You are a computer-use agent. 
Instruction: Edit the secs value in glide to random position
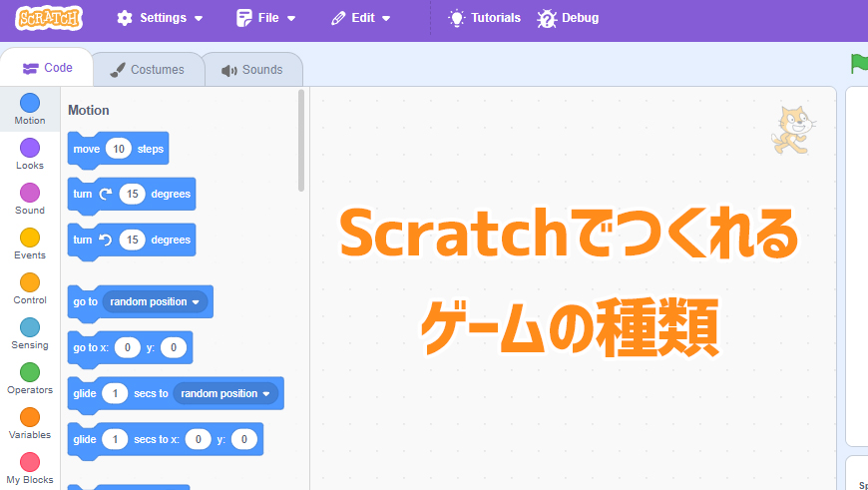(x=115, y=393)
